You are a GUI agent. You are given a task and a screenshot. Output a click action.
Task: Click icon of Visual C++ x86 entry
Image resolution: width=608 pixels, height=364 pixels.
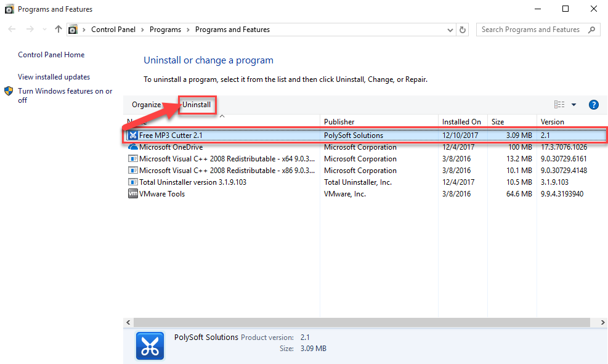coord(133,170)
